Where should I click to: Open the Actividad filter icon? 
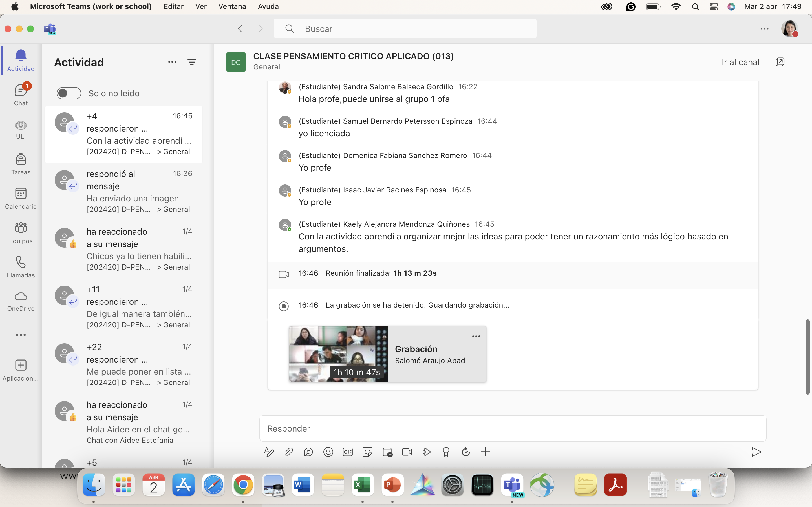(x=192, y=62)
